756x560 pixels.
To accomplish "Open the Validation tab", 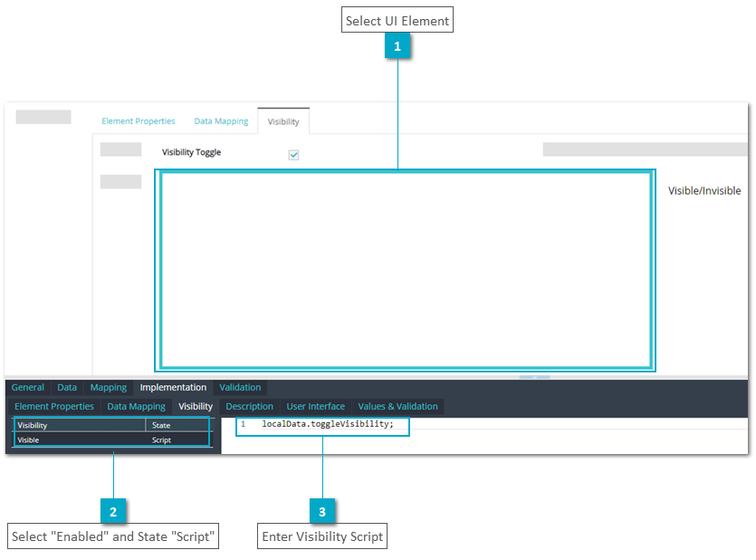I will pyautogui.click(x=240, y=387).
